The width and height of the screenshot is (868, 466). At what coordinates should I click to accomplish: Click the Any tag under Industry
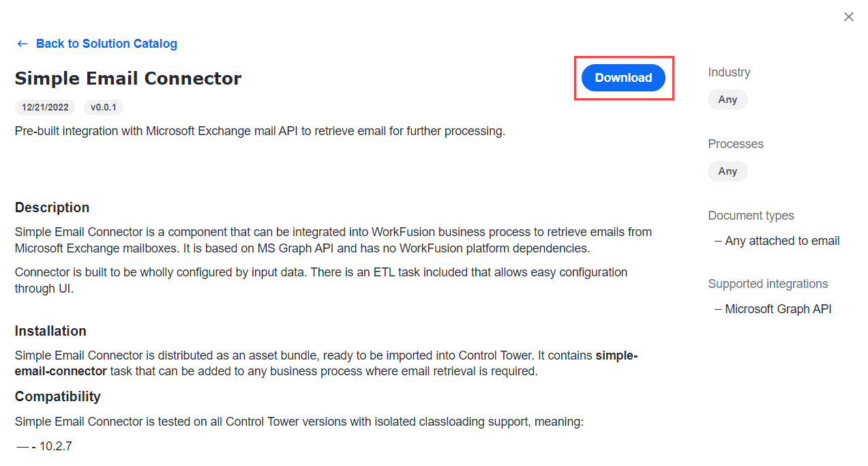(728, 100)
